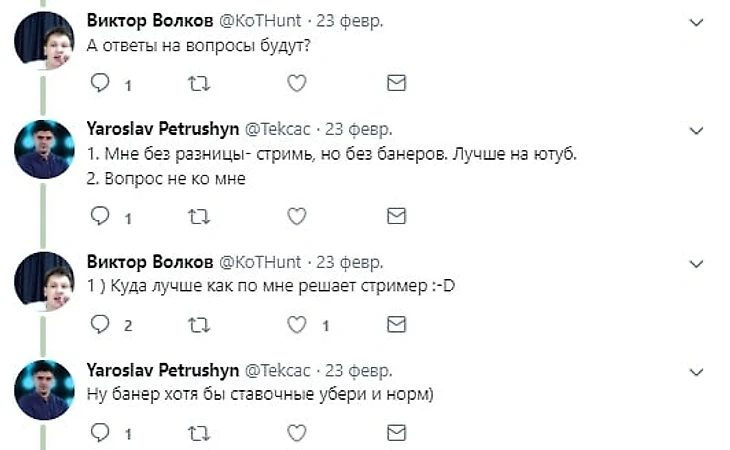730x450 pixels.
Task: Open Yaroslav Petrushyn's avatar on the last tweet
Action: pyautogui.click(x=45, y=389)
